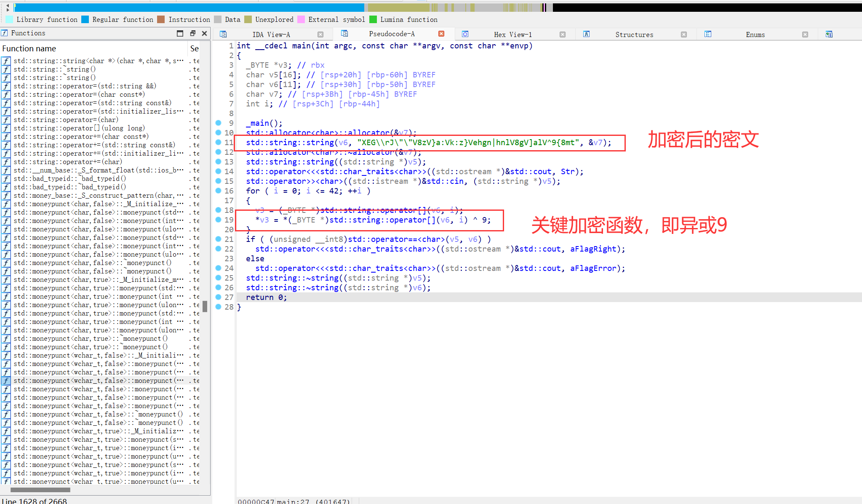The width and height of the screenshot is (862, 504).
Task: Close the Hex View-1 tab
Action: click(x=563, y=34)
